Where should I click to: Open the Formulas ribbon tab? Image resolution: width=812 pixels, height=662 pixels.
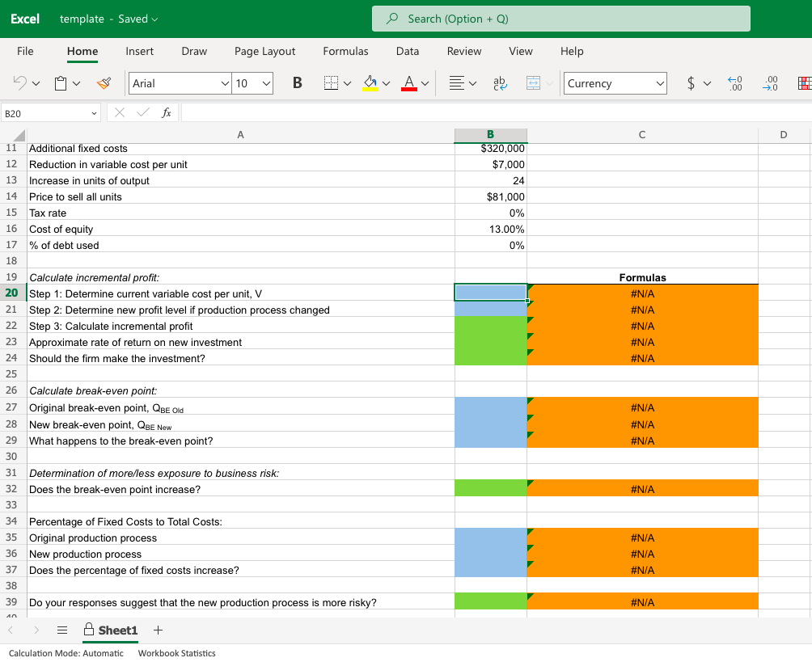[x=345, y=51]
